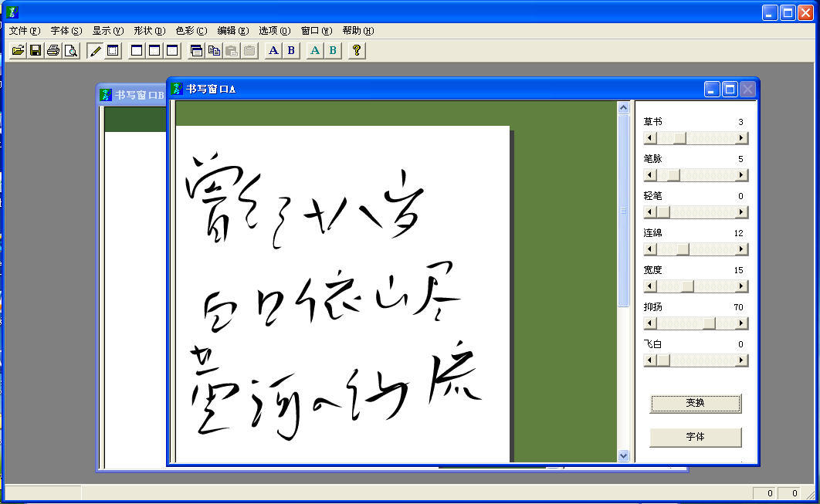Click the copy icon in toolbar

(214, 51)
